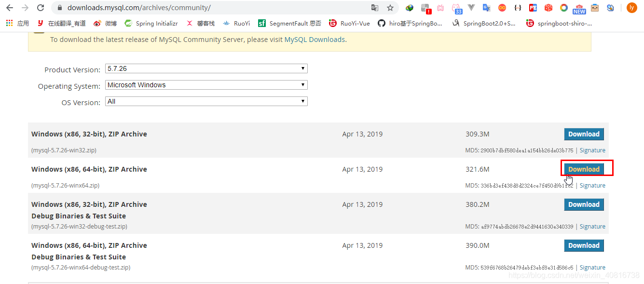This screenshot has height=284, width=644.
Task: Open the orange infinity extension
Action: [x=502, y=8]
